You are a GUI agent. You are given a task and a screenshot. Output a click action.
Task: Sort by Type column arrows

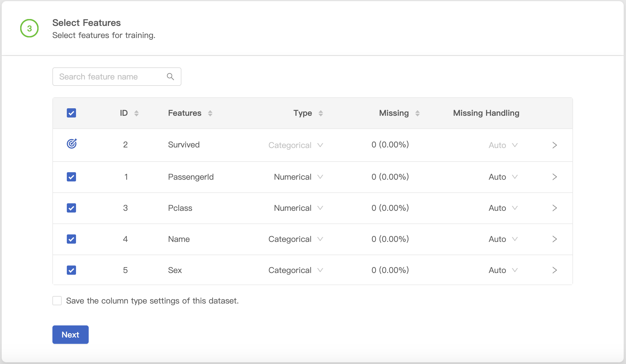(320, 113)
